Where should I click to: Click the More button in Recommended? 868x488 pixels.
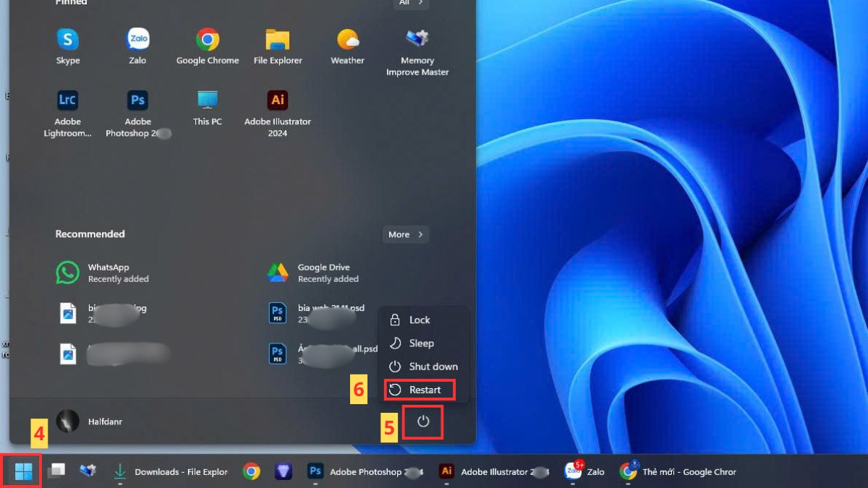(x=405, y=234)
